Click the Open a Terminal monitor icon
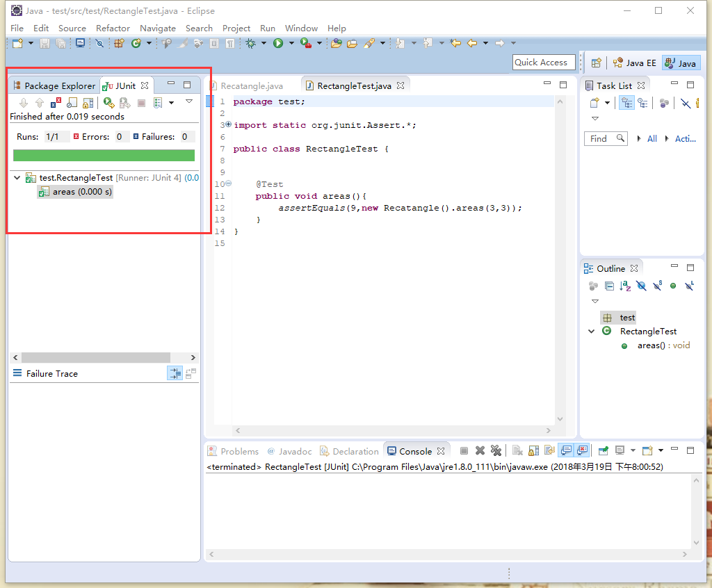 coord(81,43)
